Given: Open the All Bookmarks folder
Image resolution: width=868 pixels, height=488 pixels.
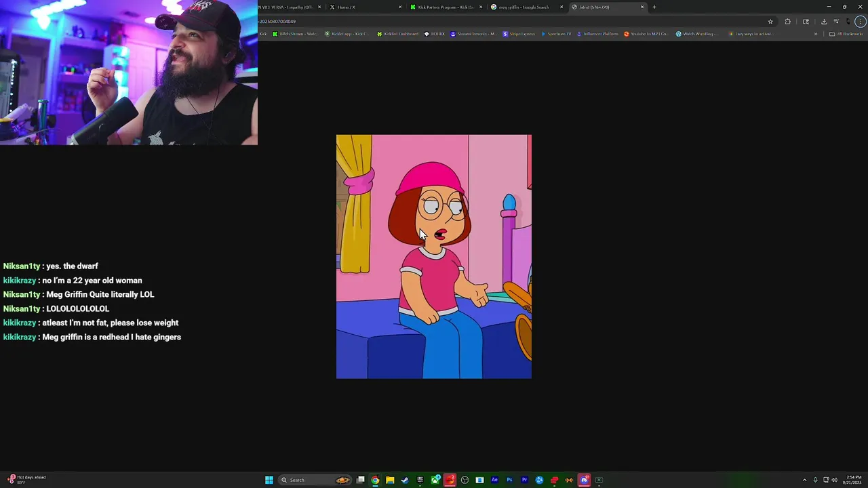Looking at the screenshot, I should point(846,34).
